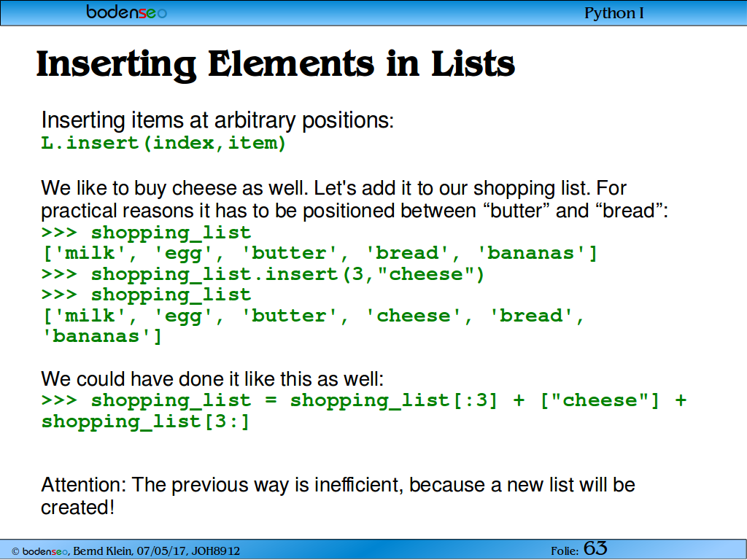Click the slide title Inserting Elements in Lists

pos(275,64)
